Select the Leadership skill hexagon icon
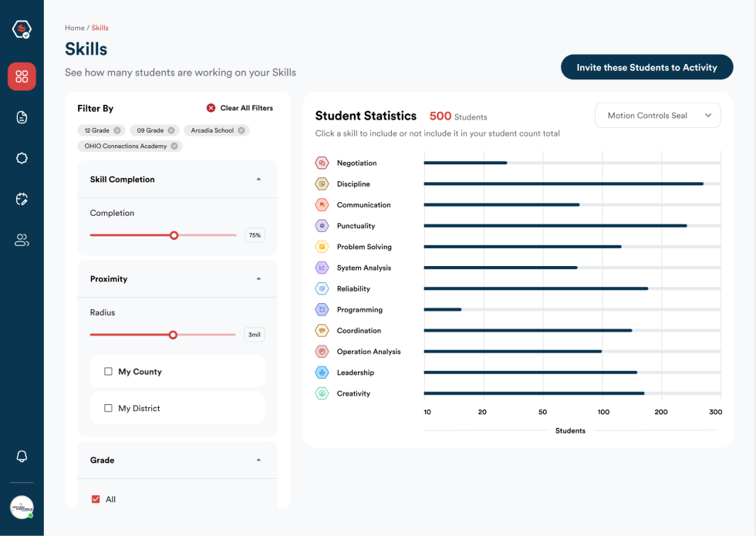This screenshot has height=536, width=756. point(322,373)
